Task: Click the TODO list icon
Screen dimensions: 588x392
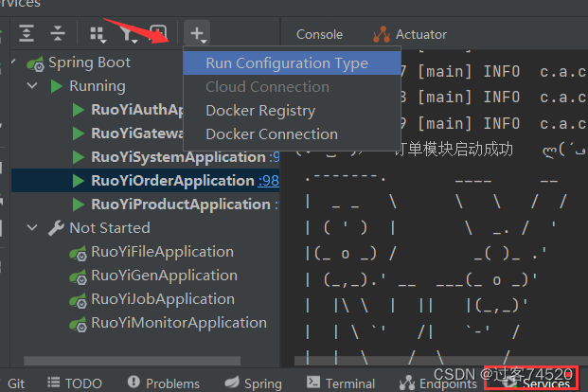Action: tap(54, 383)
